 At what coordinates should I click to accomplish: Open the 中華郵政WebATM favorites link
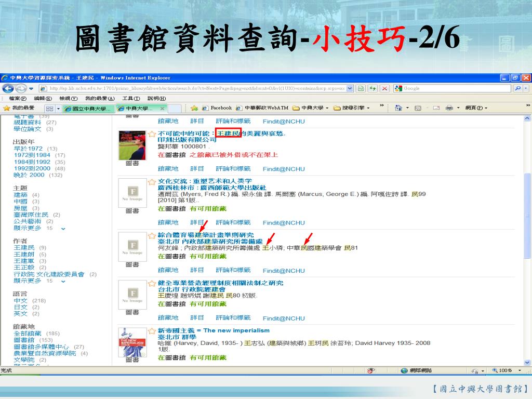(x=262, y=108)
